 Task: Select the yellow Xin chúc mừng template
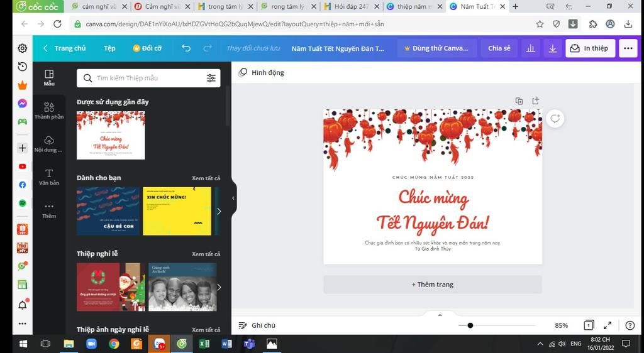(x=177, y=211)
